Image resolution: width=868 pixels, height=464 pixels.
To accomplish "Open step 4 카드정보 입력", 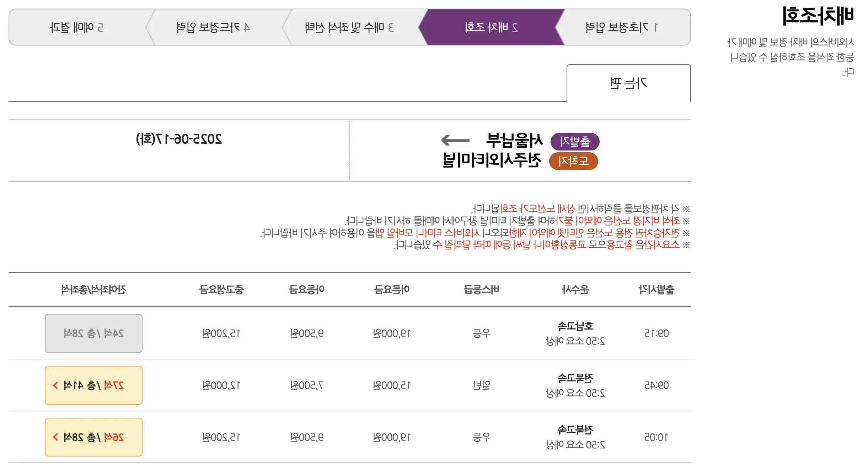I will pos(213,27).
